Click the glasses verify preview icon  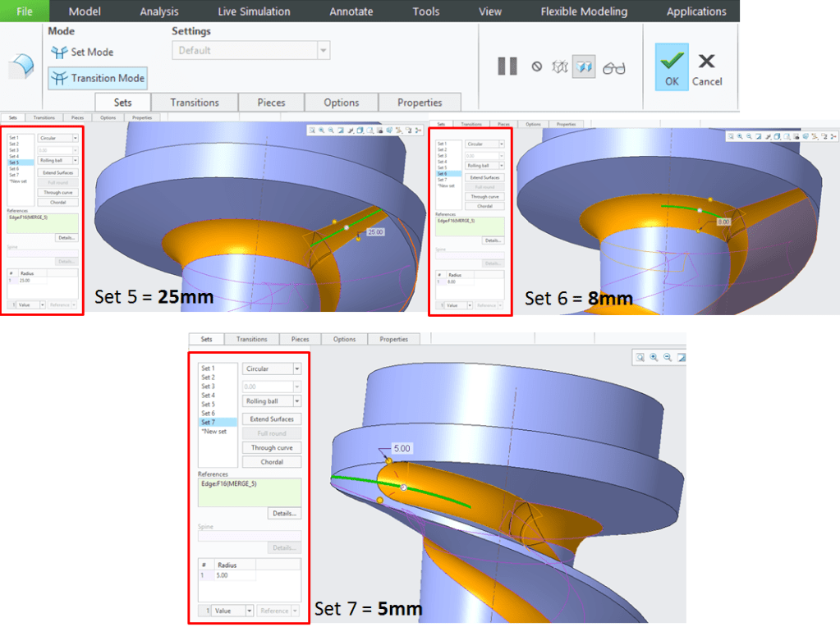613,68
